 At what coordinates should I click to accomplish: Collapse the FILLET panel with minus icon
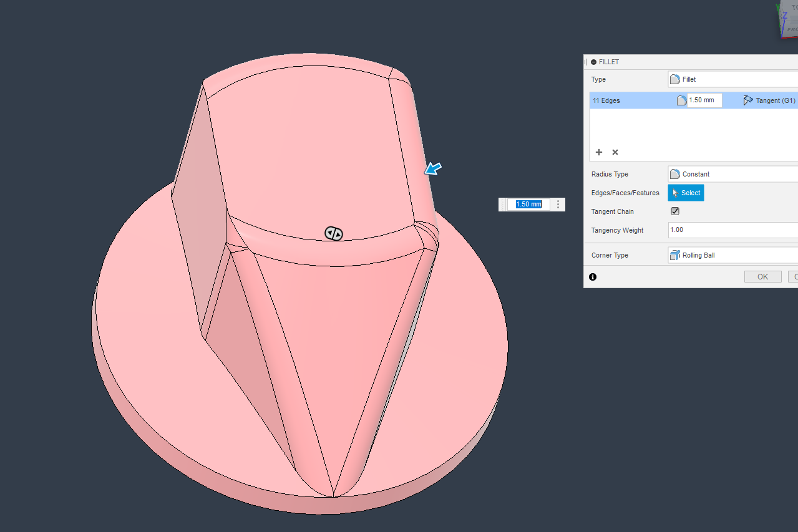click(x=593, y=62)
